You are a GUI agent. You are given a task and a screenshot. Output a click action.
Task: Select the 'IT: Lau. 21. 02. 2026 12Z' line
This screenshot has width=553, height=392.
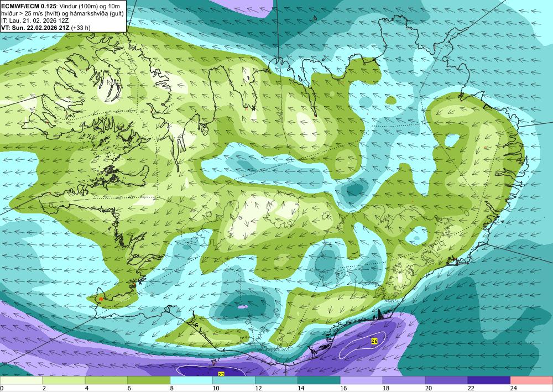pyautogui.click(x=35, y=20)
